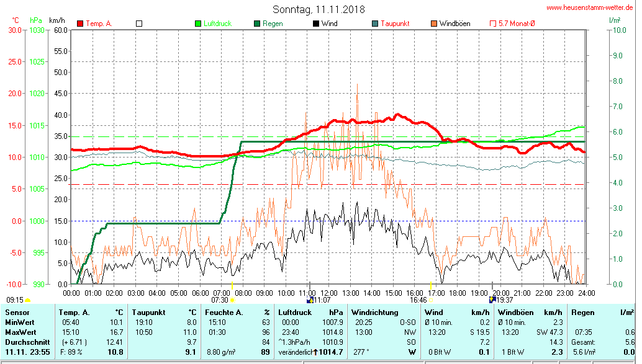Click the orange Windböen legend square
Screen dimensions: 642x364
[433, 24]
